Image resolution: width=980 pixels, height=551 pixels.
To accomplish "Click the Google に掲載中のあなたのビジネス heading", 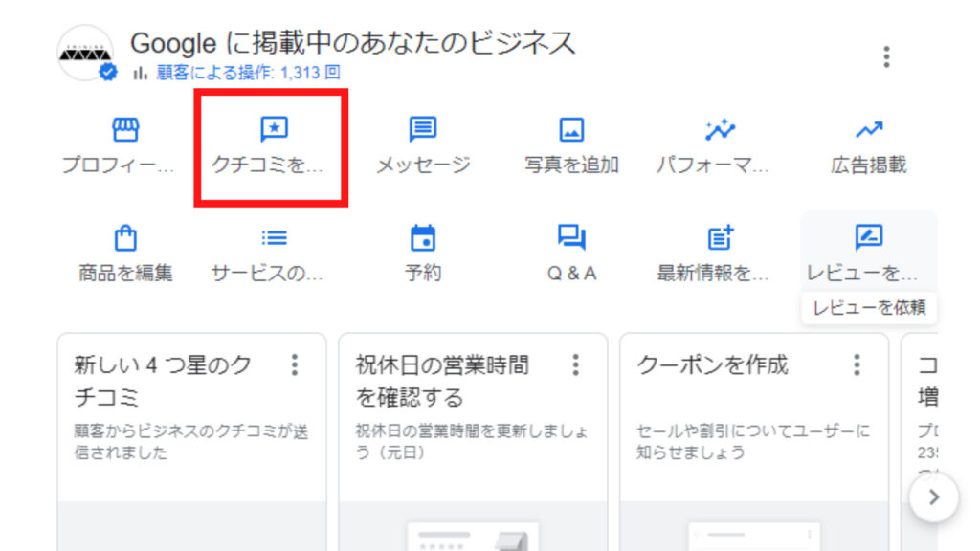I will point(352,43).
